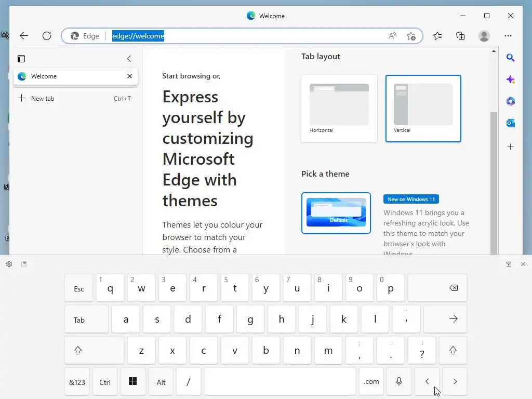Select Vertical tab layout
Image resolution: width=532 pixels, height=399 pixels.
point(423,109)
